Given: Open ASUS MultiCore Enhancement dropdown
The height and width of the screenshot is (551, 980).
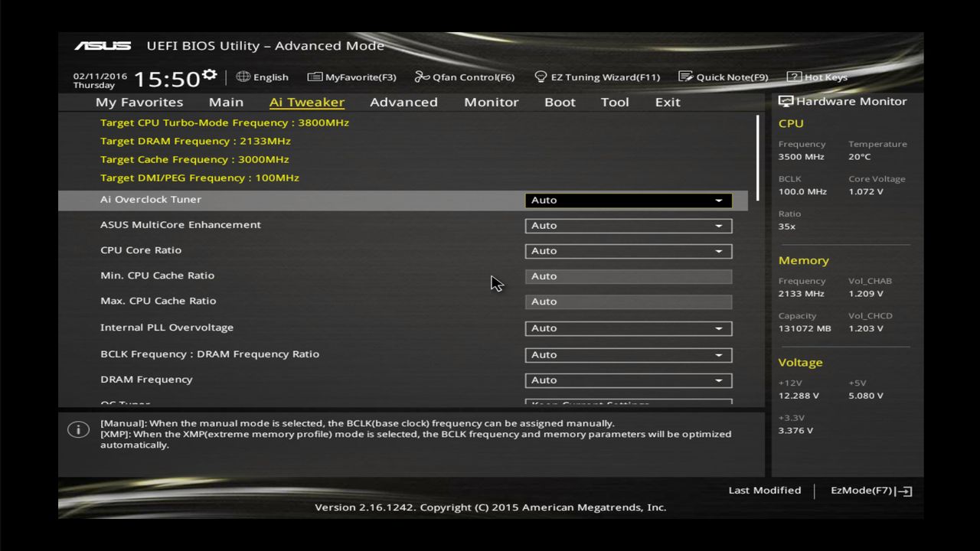Looking at the screenshot, I should coord(629,226).
